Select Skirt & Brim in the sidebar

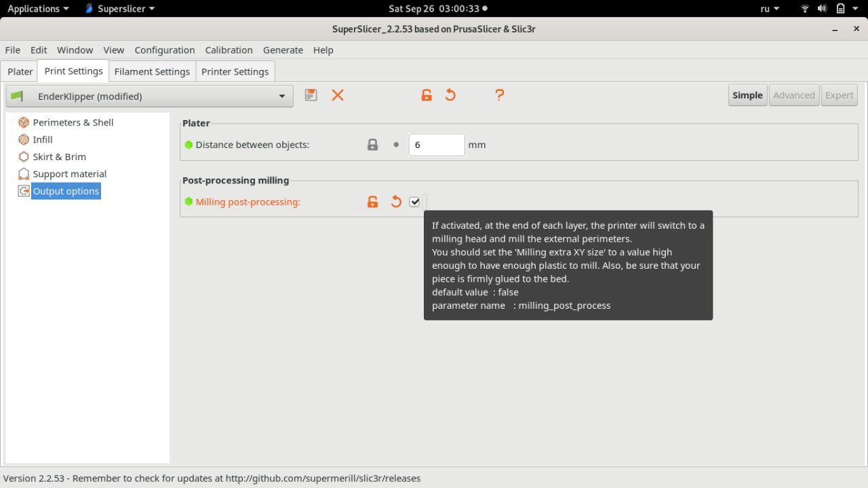click(60, 156)
